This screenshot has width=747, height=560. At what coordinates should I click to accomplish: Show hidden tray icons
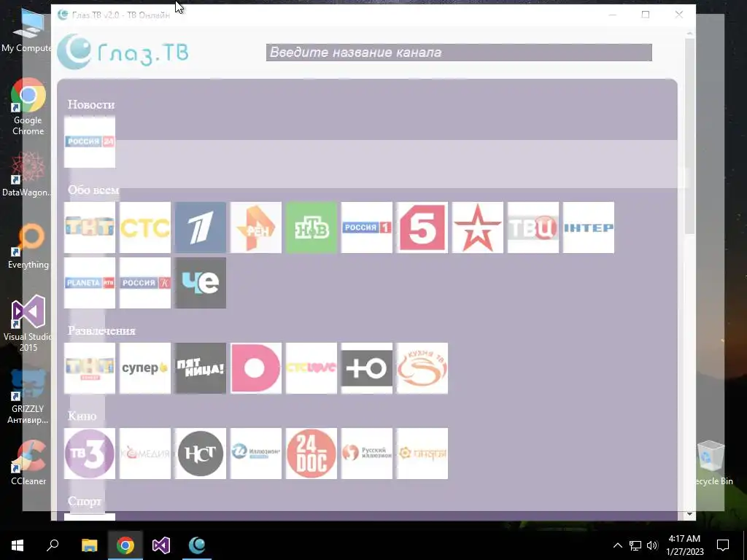click(617, 545)
